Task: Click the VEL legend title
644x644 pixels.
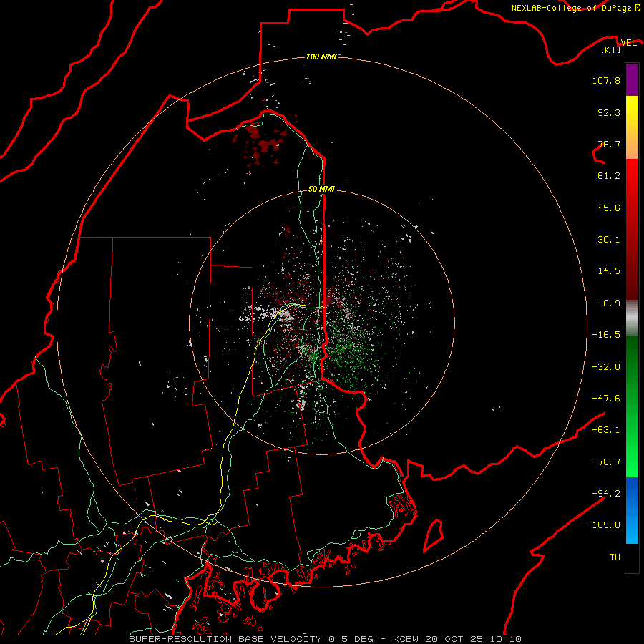Action: pos(628,43)
